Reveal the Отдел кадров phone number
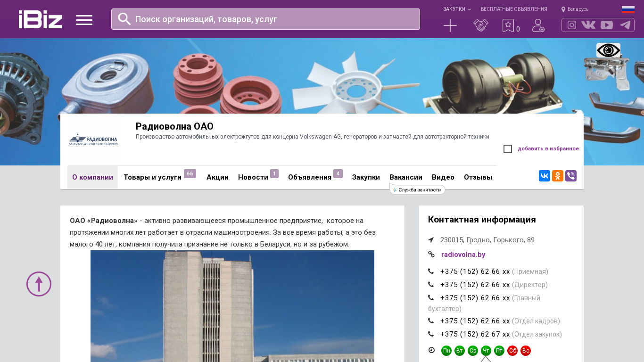The image size is (644, 362). tap(475, 321)
